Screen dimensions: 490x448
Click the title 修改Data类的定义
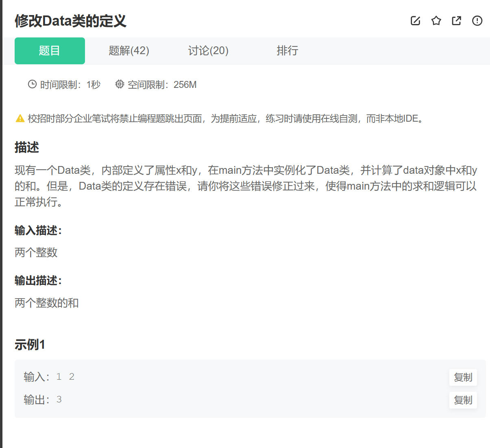tap(70, 21)
